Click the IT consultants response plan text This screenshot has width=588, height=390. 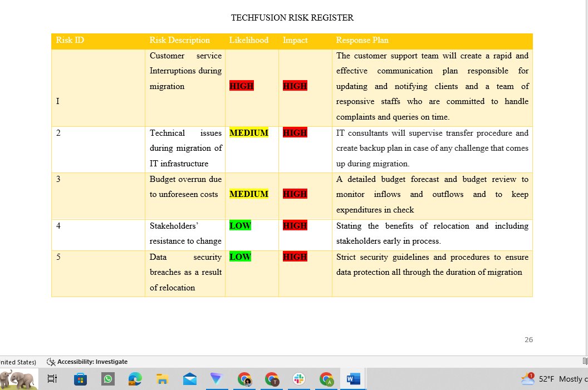click(432, 148)
